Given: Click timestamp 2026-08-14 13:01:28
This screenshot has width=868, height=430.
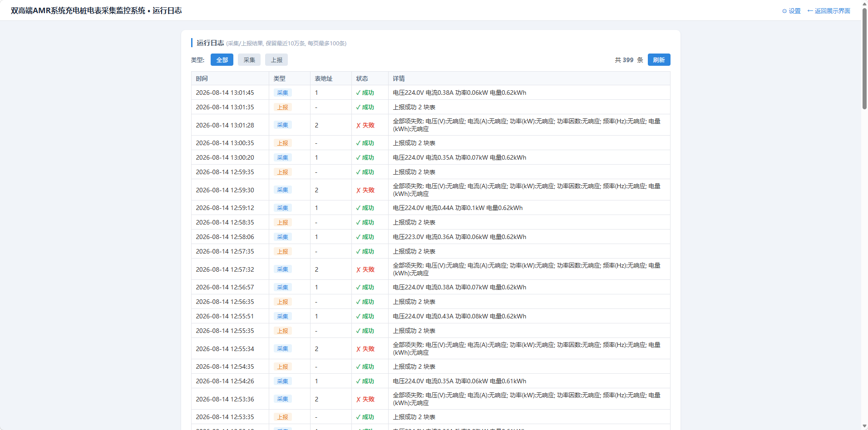Looking at the screenshot, I should pyautogui.click(x=225, y=125).
